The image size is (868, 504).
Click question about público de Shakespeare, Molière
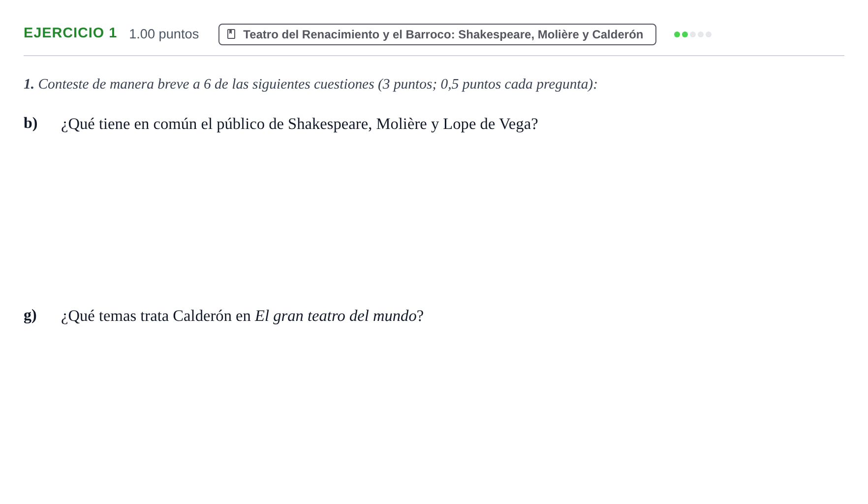coord(299,124)
